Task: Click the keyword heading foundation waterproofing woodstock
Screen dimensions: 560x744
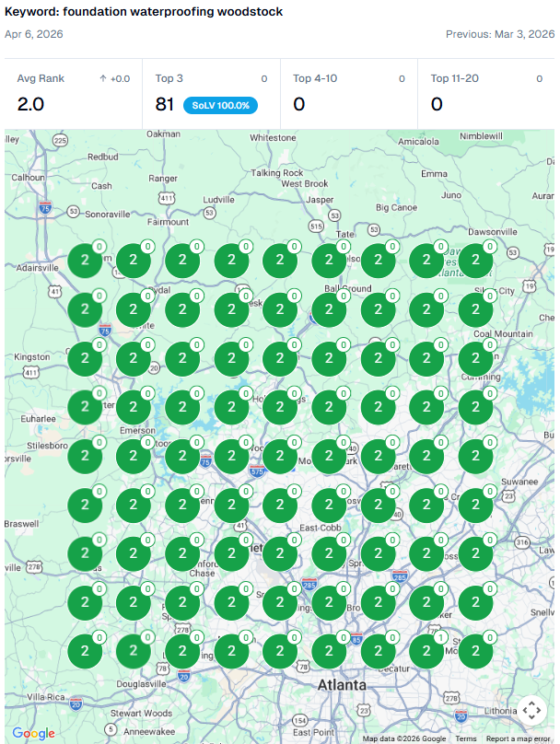Action: coord(144,11)
